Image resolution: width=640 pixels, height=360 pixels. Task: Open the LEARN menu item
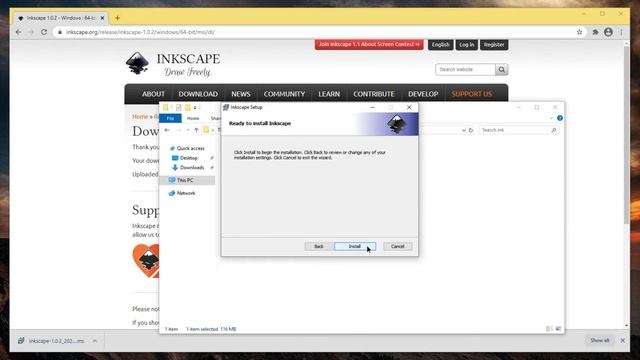[329, 94]
